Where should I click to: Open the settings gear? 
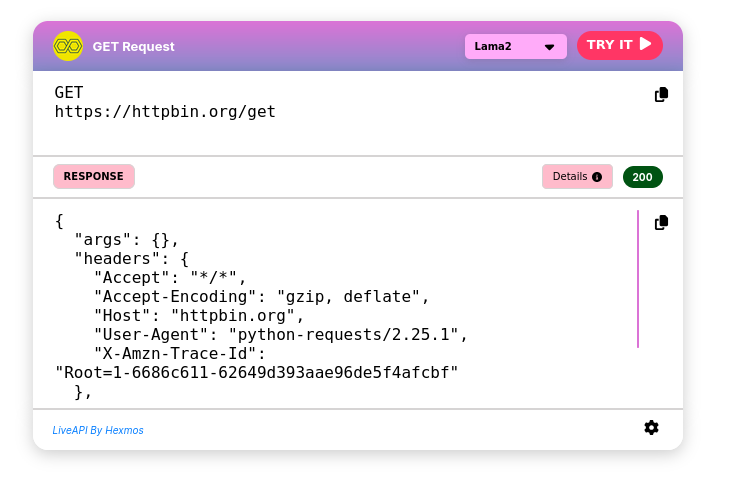pos(651,428)
